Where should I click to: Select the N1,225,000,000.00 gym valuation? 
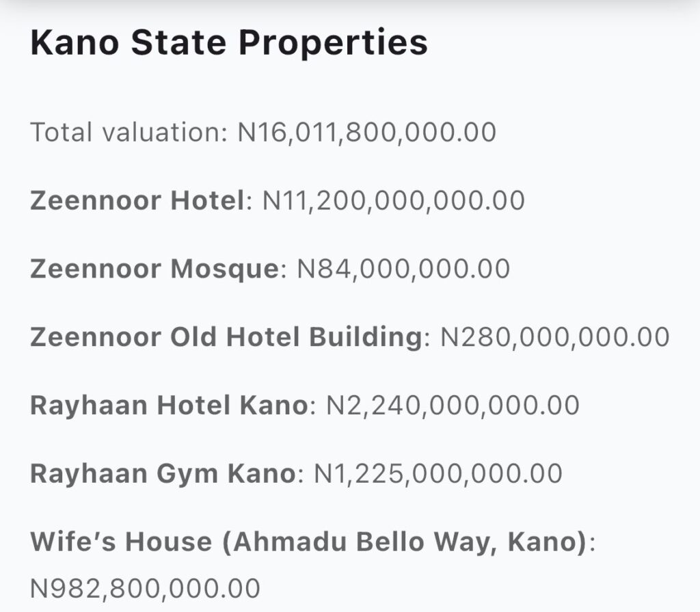pyautogui.click(x=437, y=474)
